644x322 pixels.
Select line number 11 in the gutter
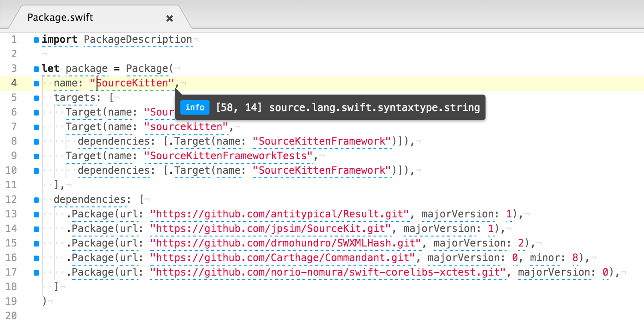11,185
